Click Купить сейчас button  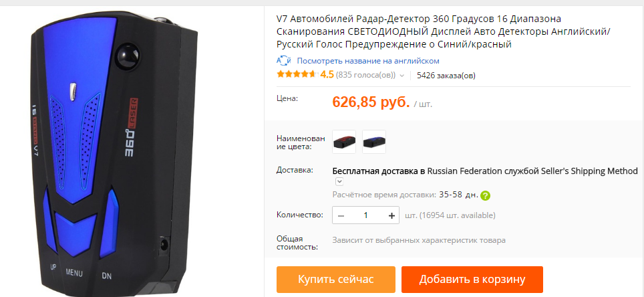click(335, 280)
